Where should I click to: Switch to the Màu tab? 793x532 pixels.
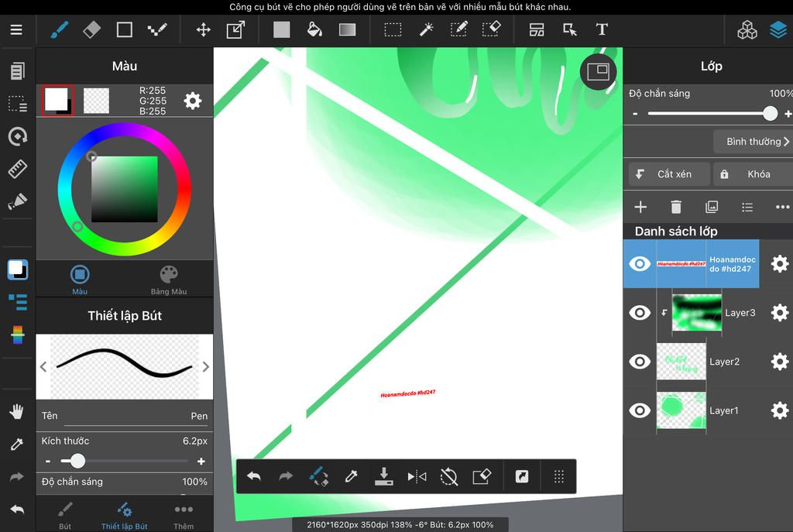tap(80, 280)
